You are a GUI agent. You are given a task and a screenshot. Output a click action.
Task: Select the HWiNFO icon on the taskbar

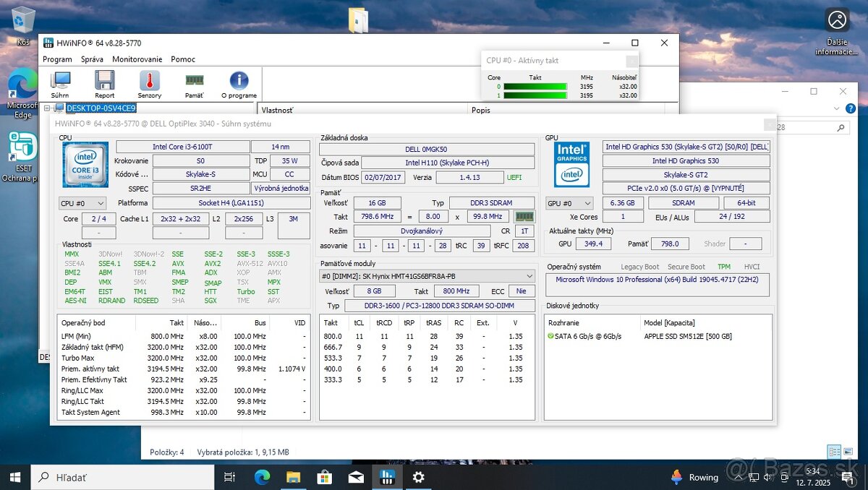[388, 477]
